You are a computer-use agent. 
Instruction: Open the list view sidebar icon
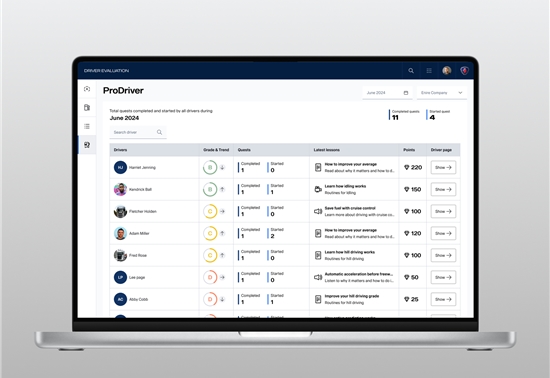click(87, 126)
